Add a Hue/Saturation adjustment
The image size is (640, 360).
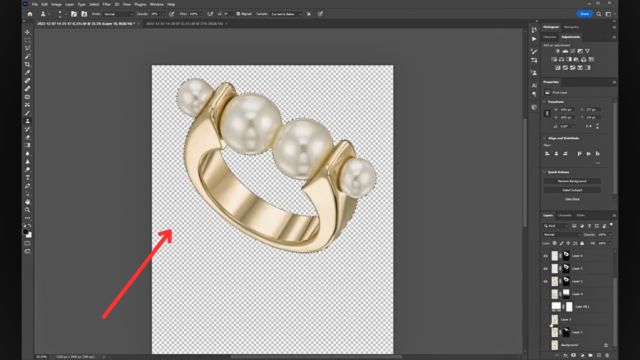click(554, 60)
